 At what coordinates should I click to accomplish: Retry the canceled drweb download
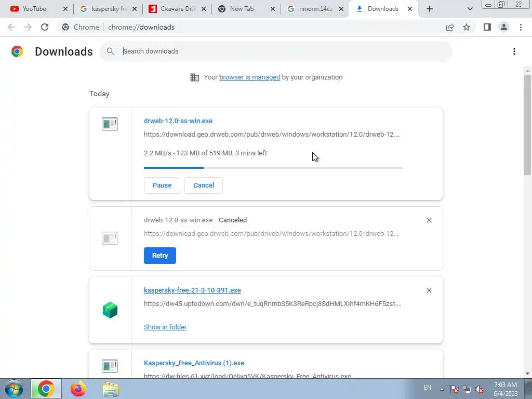(160, 256)
